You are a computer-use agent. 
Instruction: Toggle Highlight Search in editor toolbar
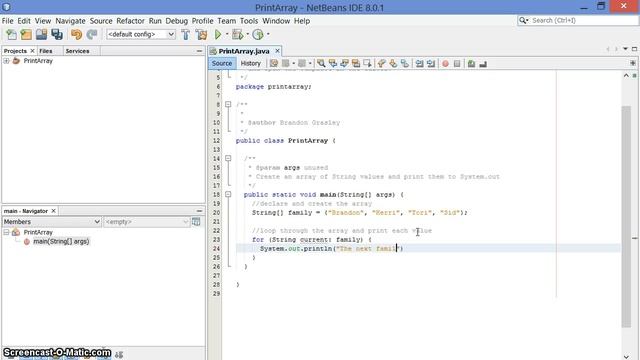coord(356,63)
